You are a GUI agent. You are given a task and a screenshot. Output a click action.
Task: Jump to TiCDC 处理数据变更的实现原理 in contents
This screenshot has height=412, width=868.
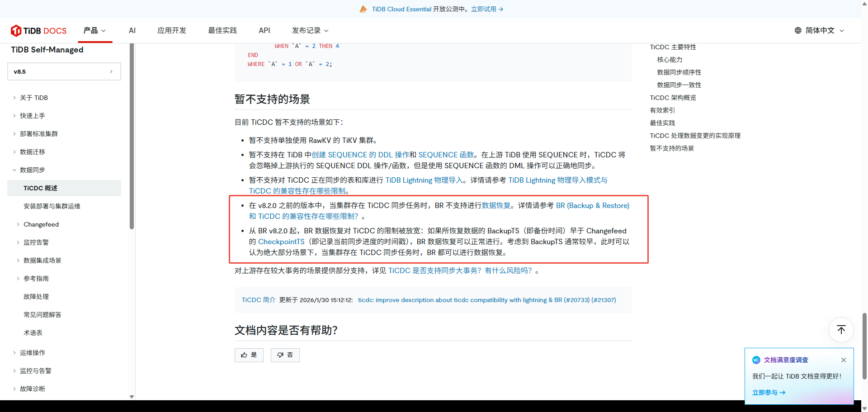click(695, 136)
